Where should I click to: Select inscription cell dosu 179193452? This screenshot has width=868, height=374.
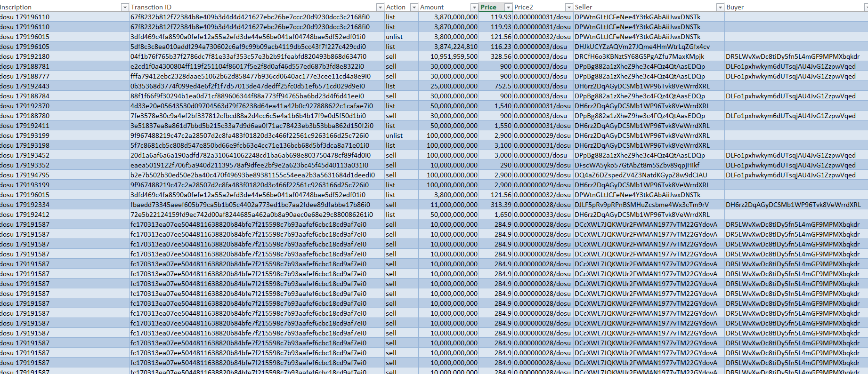(65, 155)
